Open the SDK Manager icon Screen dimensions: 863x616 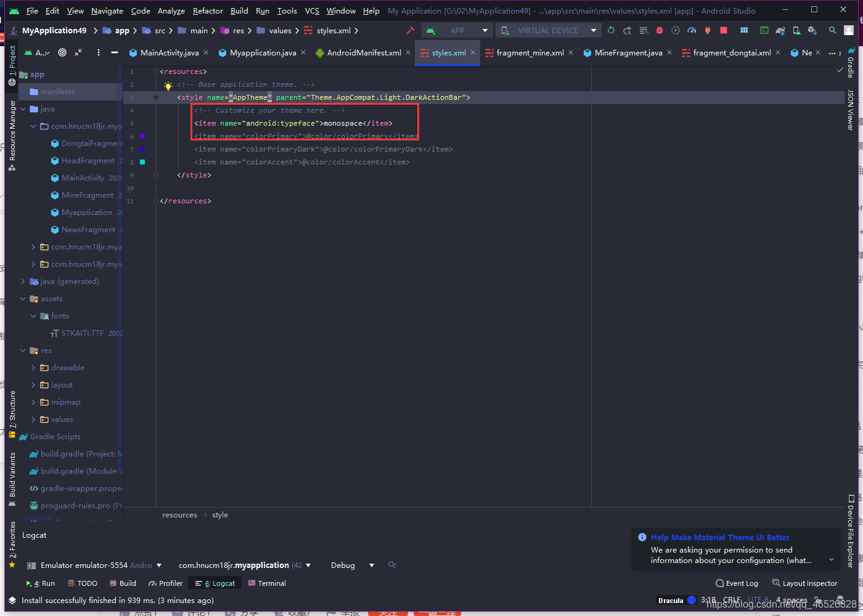tap(812, 30)
